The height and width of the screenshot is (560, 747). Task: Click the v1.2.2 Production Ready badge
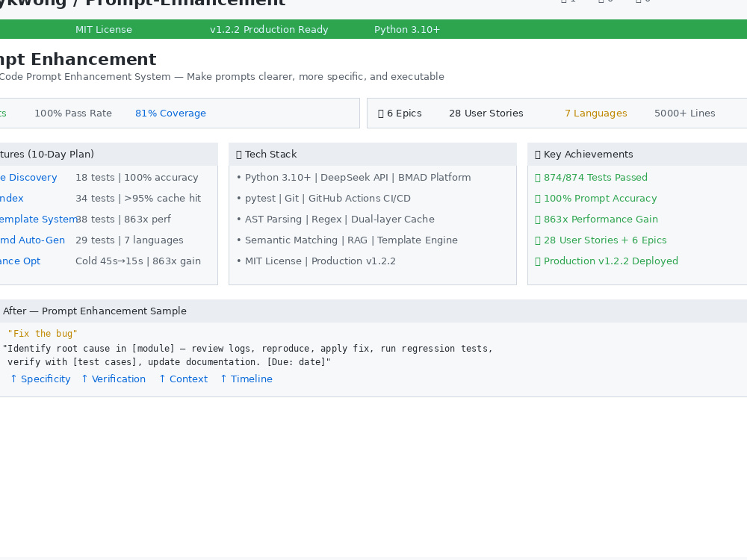click(269, 30)
